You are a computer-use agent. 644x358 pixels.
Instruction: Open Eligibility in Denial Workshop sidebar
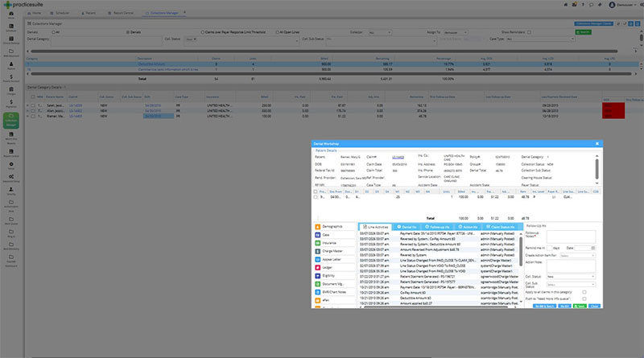pyautogui.click(x=333, y=276)
